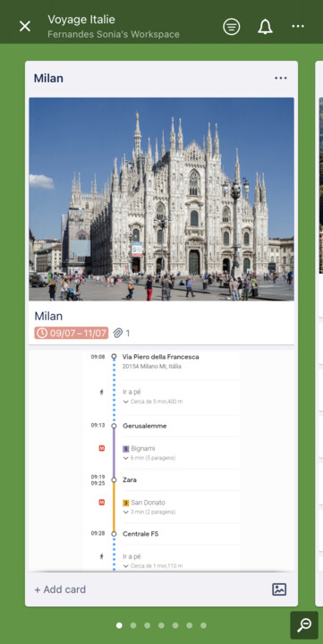This screenshot has height=644, width=323.
Task: Tap the due date clock icon
Action: 41,333
